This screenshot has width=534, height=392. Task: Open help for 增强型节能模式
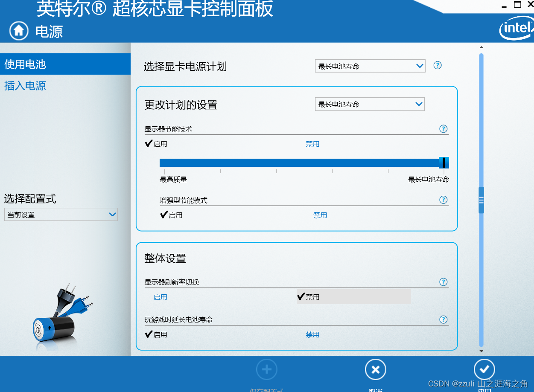click(444, 200)
